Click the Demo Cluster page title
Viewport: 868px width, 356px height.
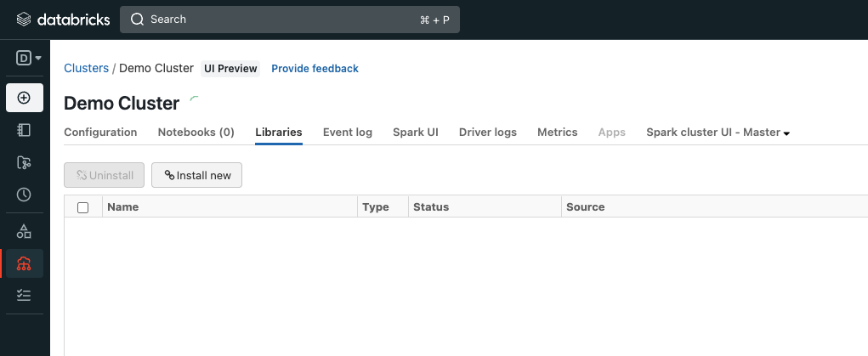tap(122, 104)
